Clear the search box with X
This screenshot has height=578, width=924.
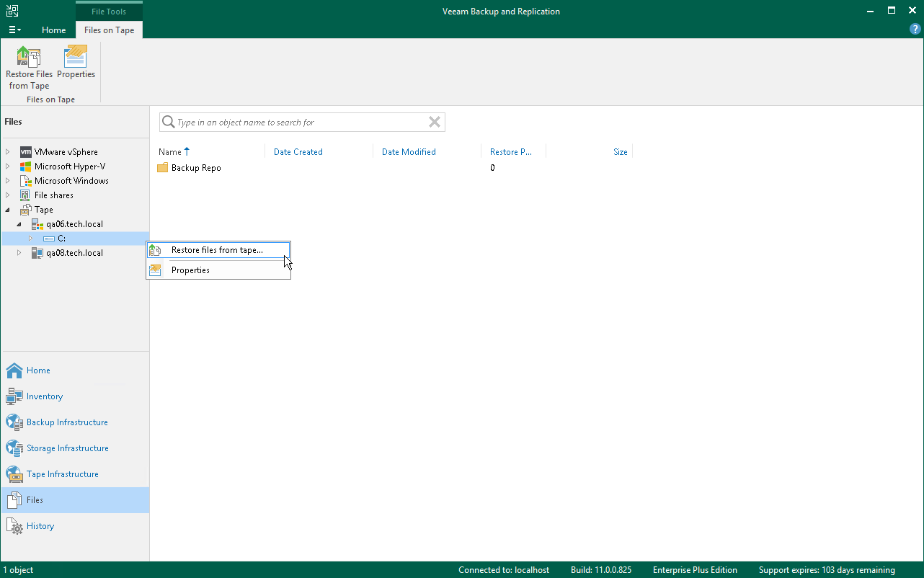click(x=435, y=123)
